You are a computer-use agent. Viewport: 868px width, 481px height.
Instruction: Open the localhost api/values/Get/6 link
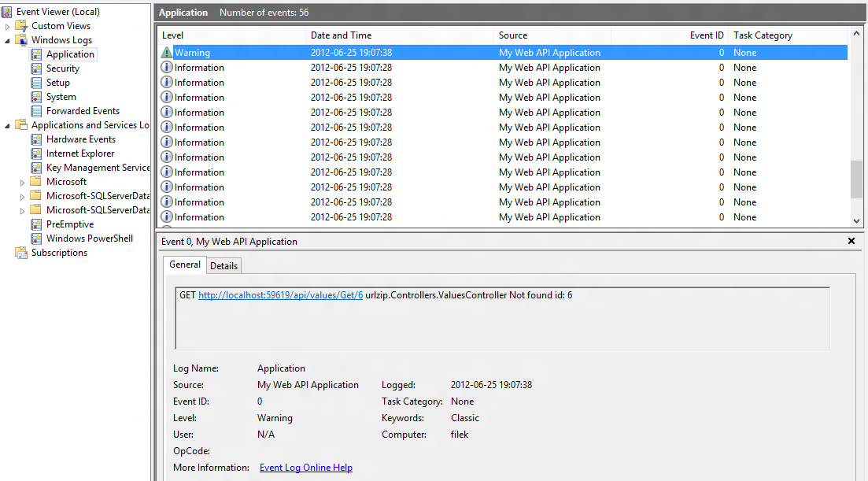281,295
